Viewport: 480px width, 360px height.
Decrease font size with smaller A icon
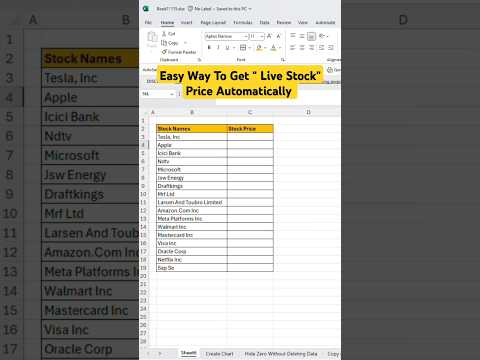tap(279, 36)
